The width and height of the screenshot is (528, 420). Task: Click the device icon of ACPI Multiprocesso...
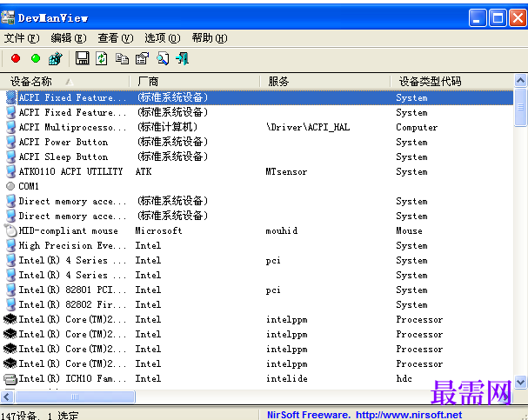(10, 127)
